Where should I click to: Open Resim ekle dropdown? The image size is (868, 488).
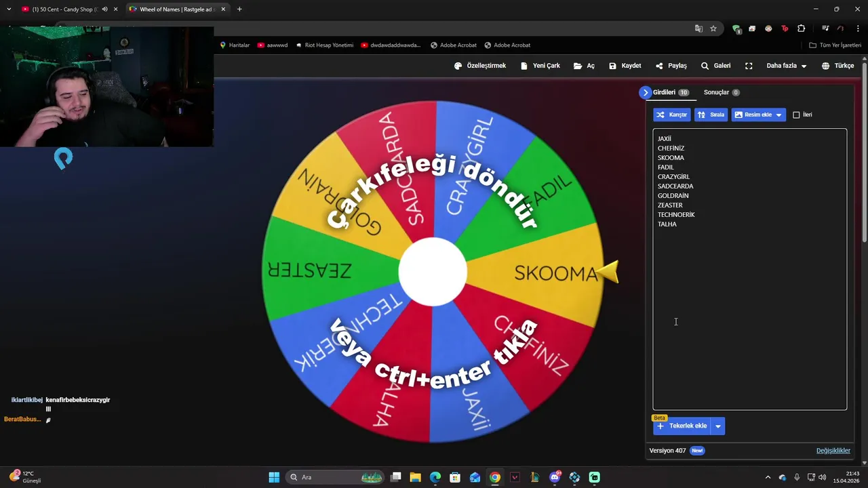tap(759, 115)
